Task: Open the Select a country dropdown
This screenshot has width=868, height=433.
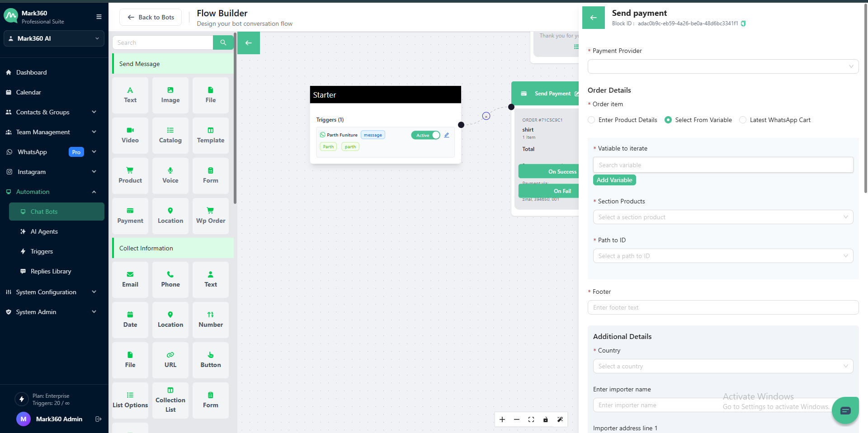Action: coord(722,366)
